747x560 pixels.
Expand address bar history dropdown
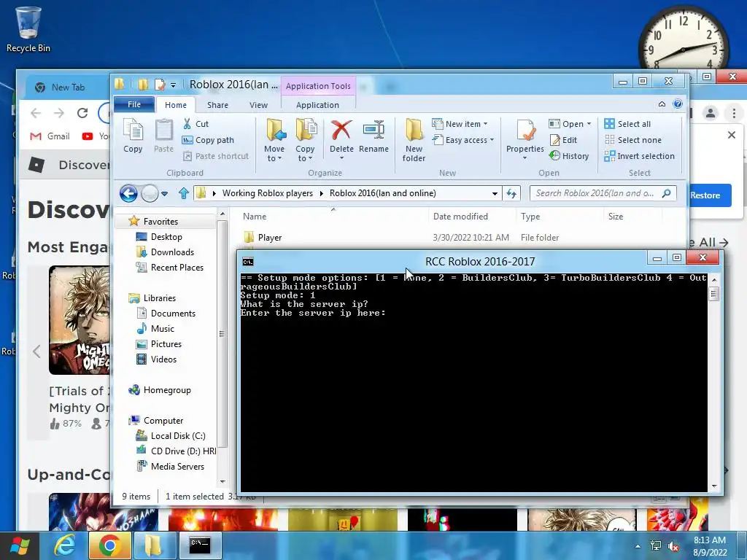pyautogui.click(x=495, y=193)
